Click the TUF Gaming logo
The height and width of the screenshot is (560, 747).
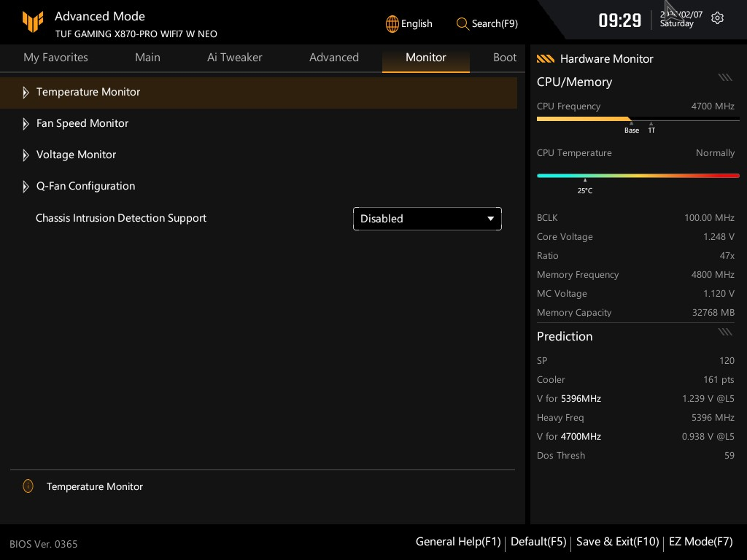[33, 22]
